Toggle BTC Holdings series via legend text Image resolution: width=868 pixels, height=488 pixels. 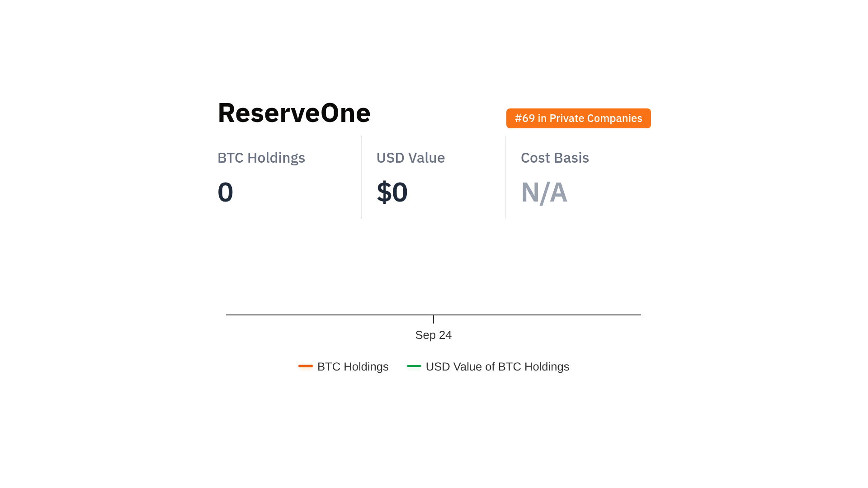353,366
